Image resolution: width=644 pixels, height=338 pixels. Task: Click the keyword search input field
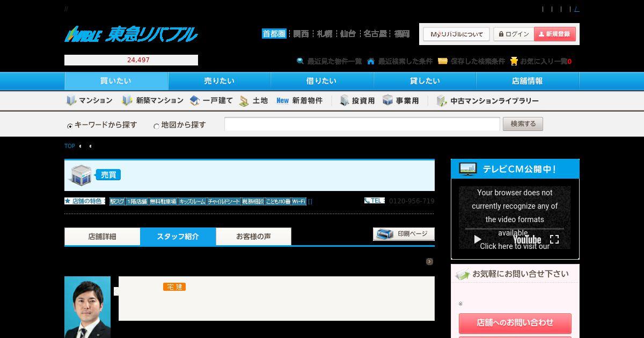(x=362, y=124)
